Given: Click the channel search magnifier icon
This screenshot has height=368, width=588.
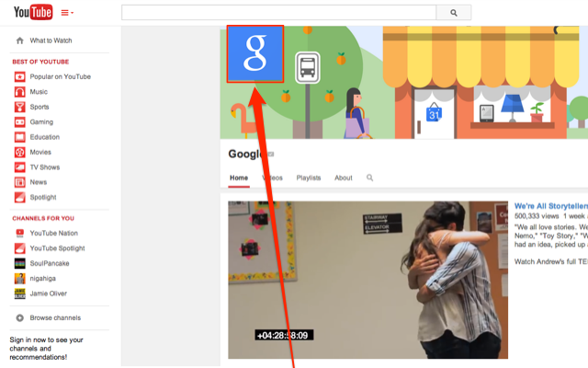Looking at the screenshot, I should (369, 178).
